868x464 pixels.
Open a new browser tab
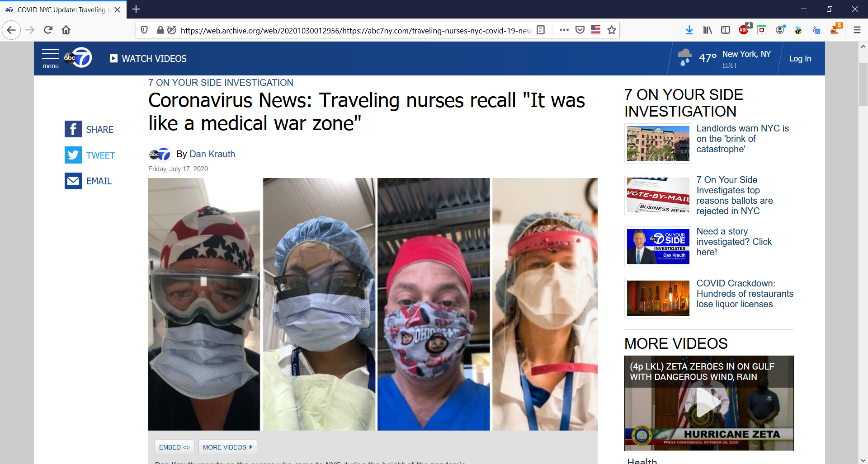tap(136, 9)
